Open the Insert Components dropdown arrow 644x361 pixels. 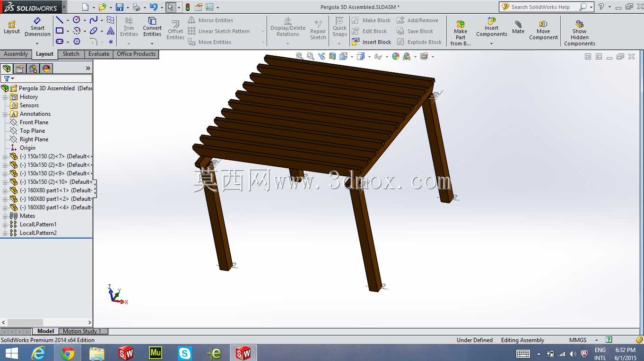click(491, 43)
